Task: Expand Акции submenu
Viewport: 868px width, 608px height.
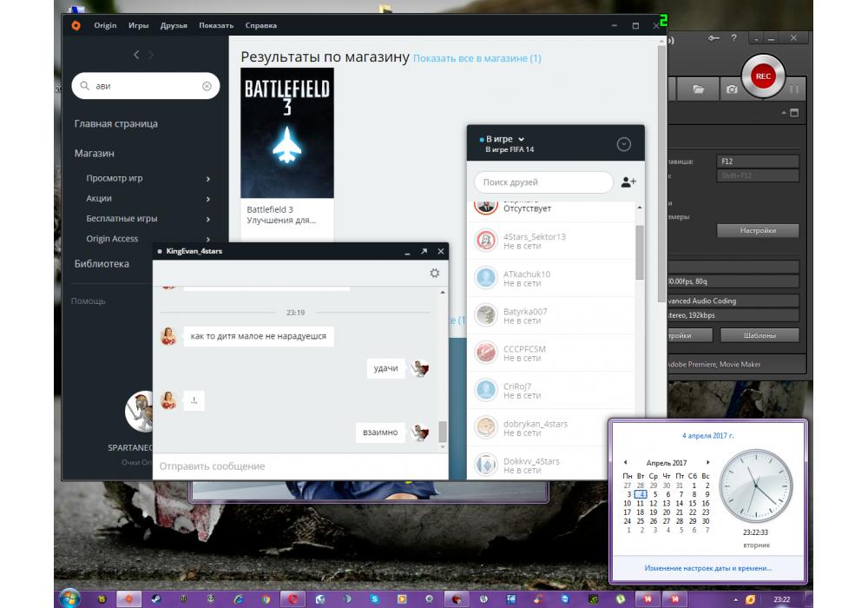Action: tap(208, 199)
